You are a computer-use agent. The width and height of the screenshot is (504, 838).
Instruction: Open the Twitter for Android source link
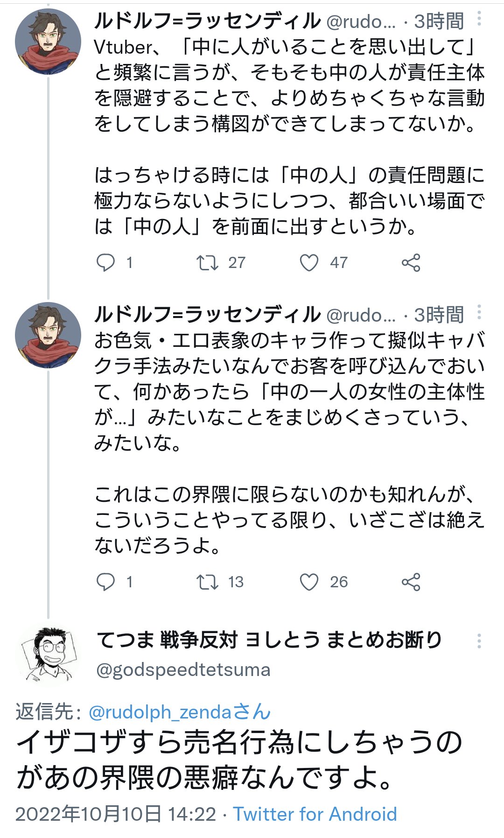tap(315, 814)
